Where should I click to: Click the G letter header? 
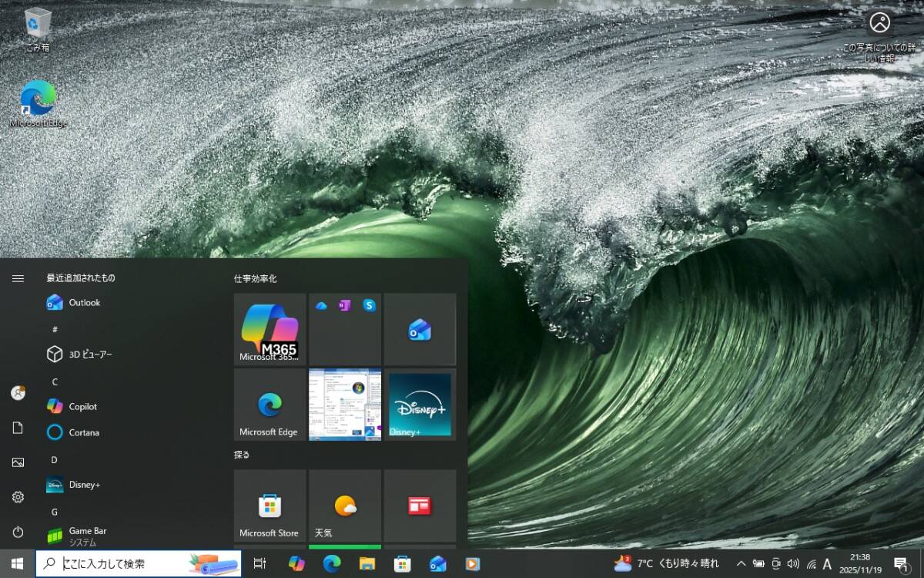click(55, 512)
